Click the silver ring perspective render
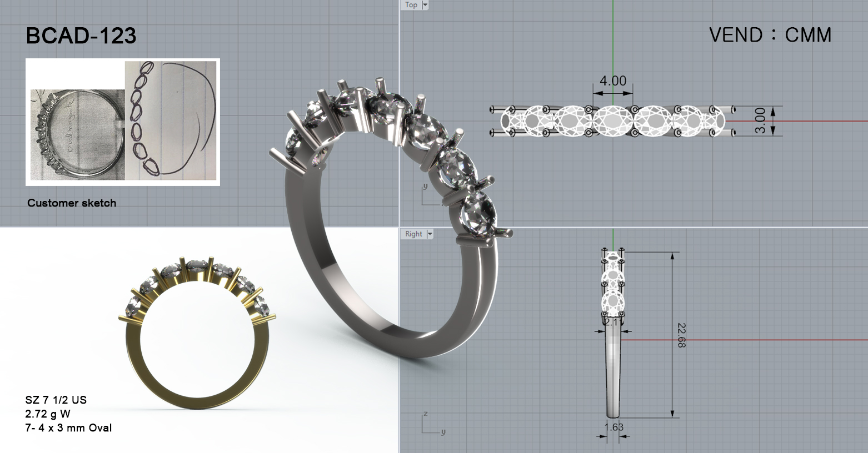The height and width of the screenshot is (453, 868). click(x=392, y=218)
